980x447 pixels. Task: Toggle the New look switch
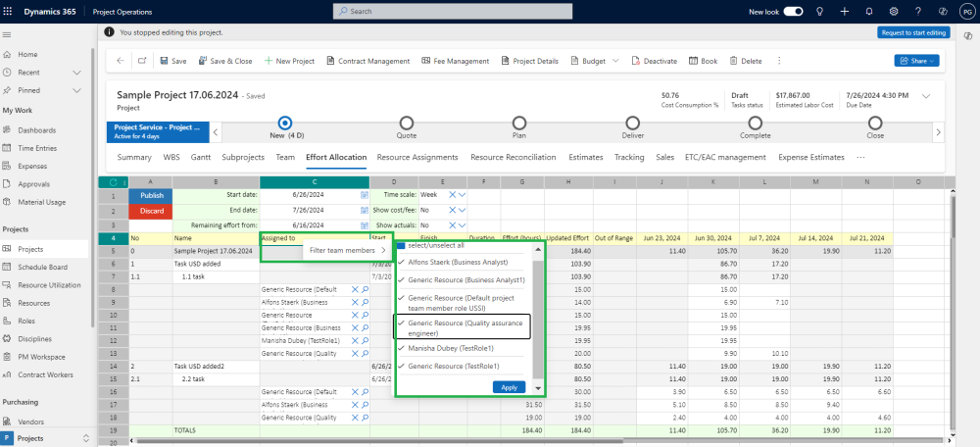(x=793, y=11)
